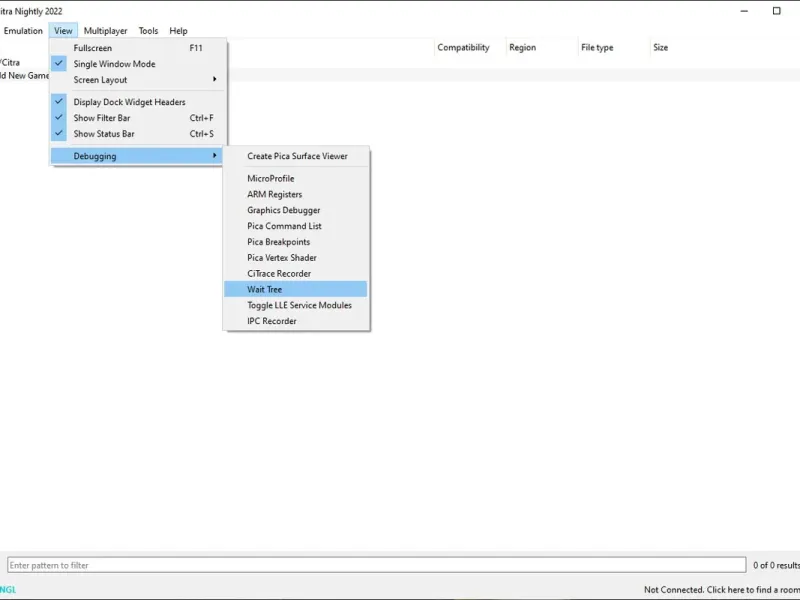Open ARM Registers view

(296, 194)
